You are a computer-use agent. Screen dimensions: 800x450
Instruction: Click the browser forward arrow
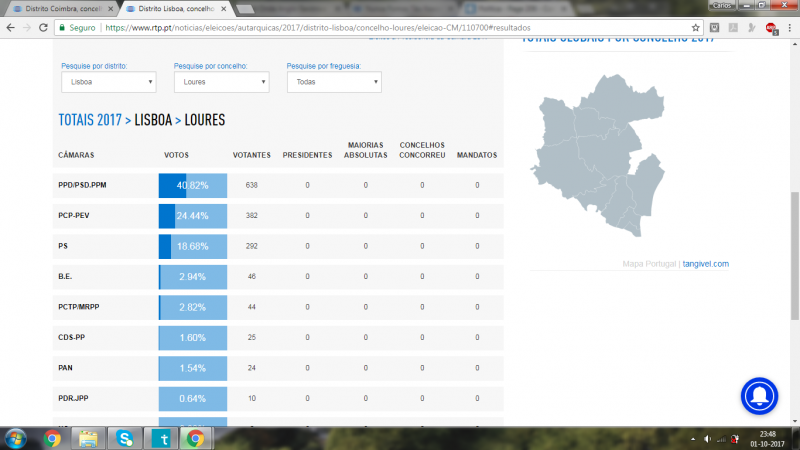tap(27, 28)
